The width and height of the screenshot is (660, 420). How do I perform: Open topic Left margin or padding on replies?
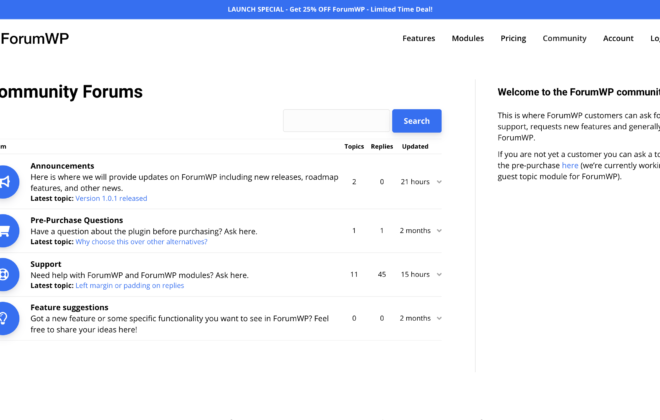point(130,285)
